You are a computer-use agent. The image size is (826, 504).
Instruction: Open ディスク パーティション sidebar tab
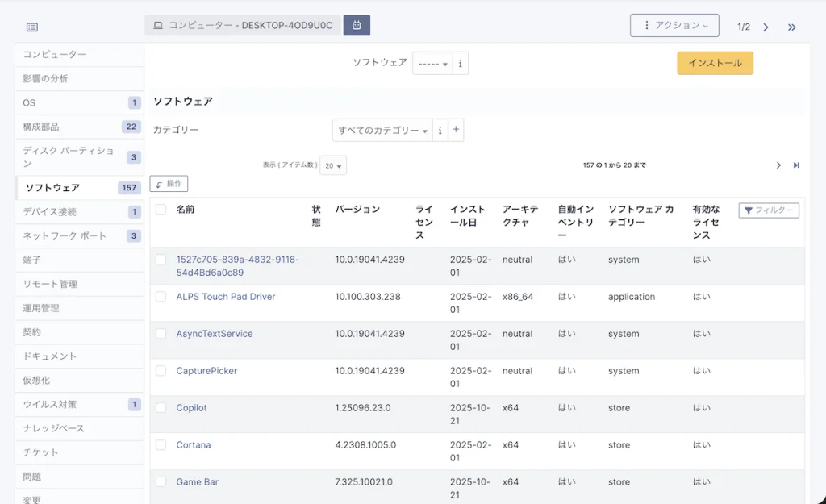(x=80, y=157)
